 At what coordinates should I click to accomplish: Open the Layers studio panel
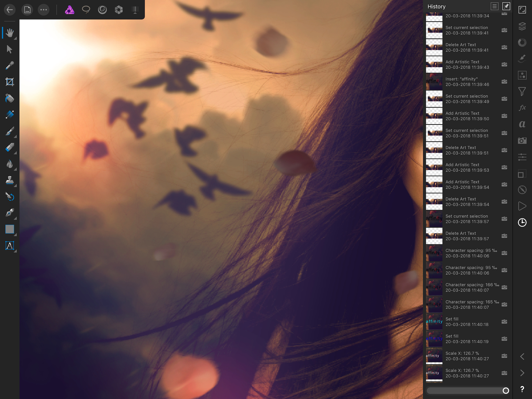[522, 26]
